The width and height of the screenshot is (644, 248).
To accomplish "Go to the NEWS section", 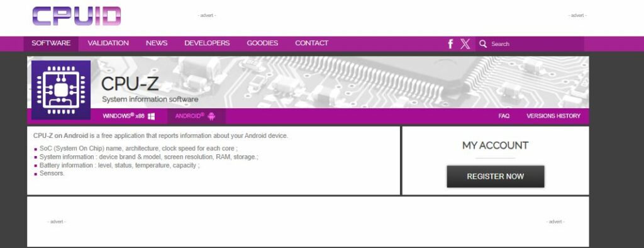I will pos(157,43).
